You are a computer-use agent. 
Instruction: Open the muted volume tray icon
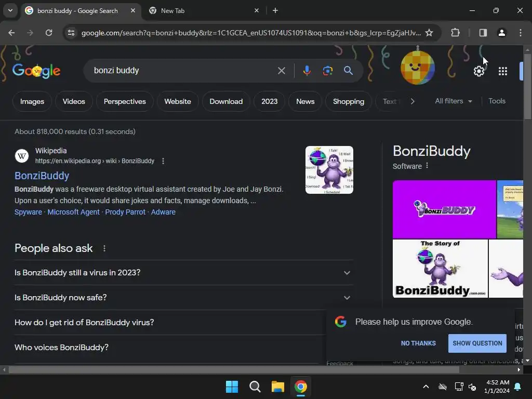472,387
